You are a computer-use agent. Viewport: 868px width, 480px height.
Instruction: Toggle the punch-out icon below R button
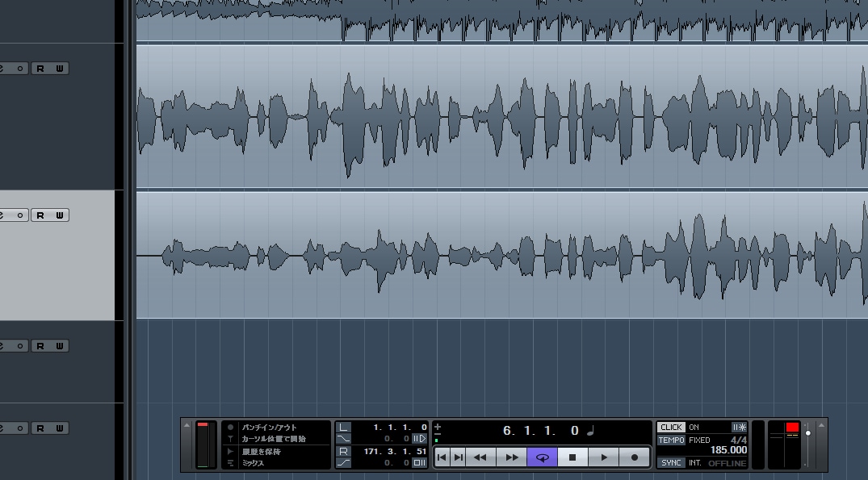tap(344, 463)
